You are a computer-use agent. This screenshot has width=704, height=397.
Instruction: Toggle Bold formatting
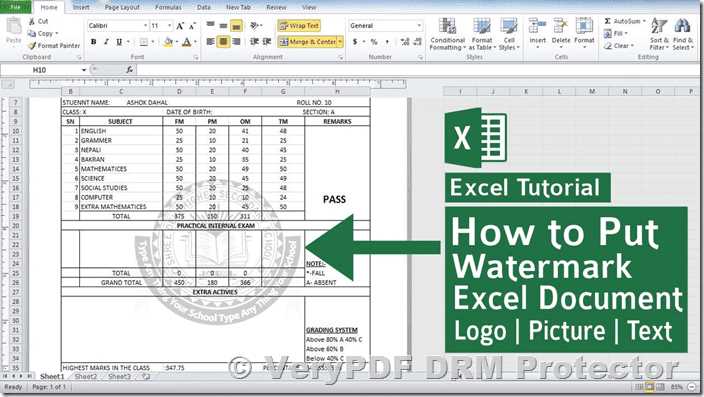click(93, 42)
